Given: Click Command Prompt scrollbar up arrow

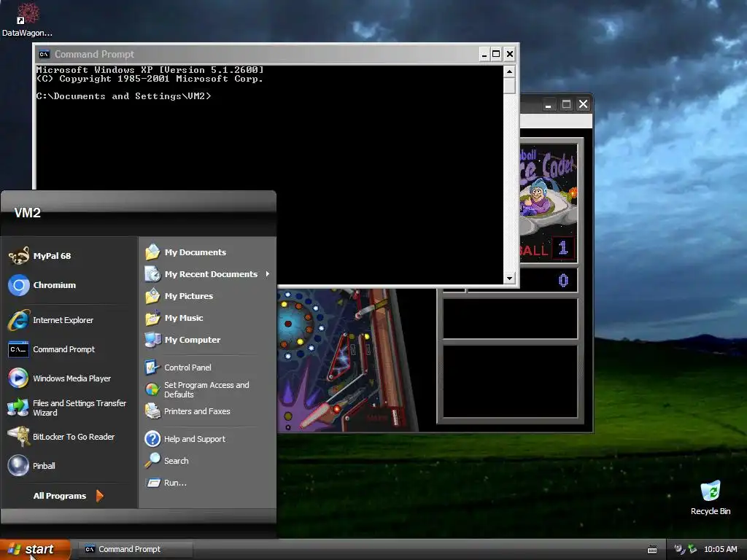Looking at the screenshot, I should (x=509, y=72).
